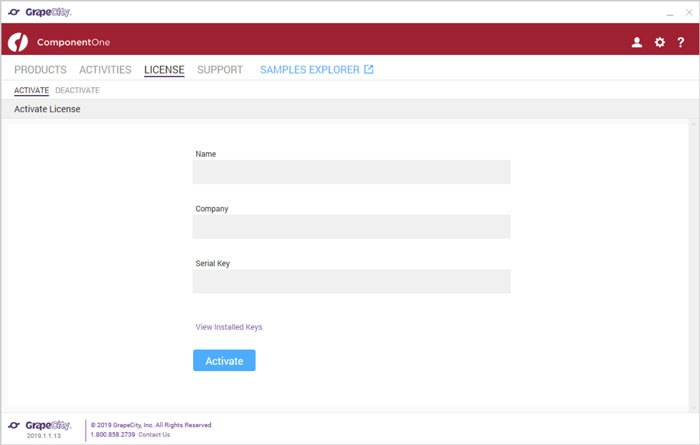This screenshot has height=445, width=700.
Task: Click the version text 2019.1.1.13
Action: 44,436
